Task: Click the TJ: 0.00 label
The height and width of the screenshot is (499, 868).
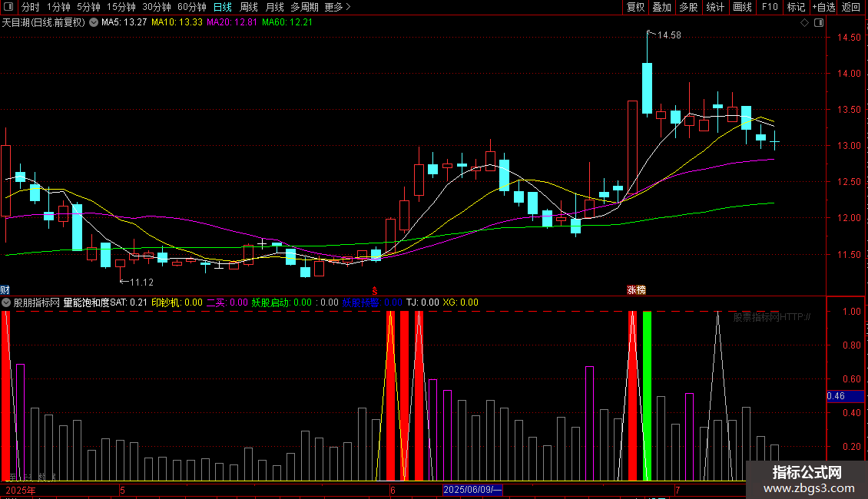Action: coord(422,302)
